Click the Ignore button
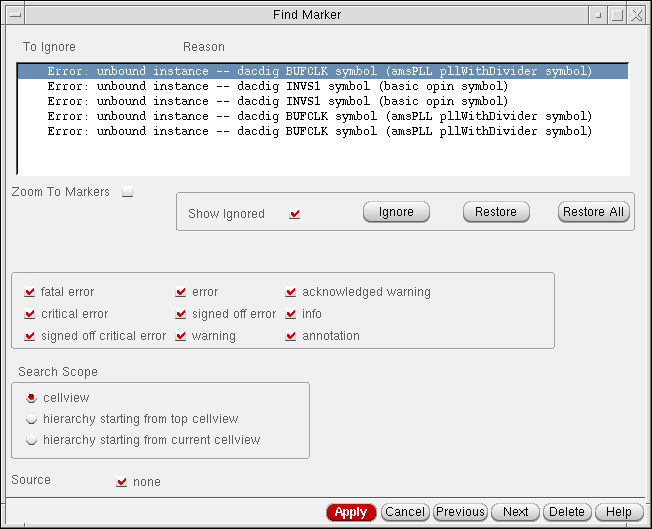 (x=396, y=212)
